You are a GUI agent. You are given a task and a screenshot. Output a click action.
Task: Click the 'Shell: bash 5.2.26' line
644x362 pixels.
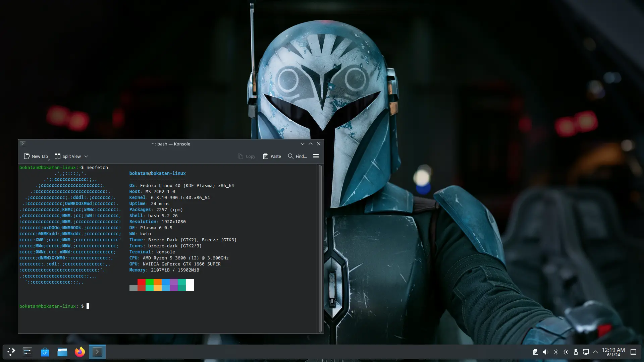point(154,216)
